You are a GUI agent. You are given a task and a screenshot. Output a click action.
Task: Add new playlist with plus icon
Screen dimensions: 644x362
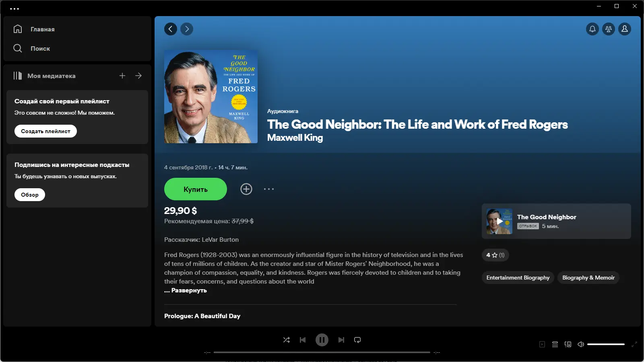[122, 76]
